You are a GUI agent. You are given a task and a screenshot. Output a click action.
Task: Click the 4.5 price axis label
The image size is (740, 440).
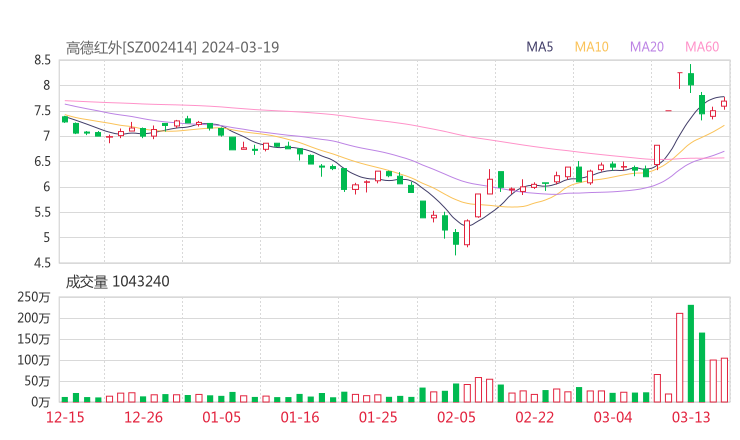42,262
